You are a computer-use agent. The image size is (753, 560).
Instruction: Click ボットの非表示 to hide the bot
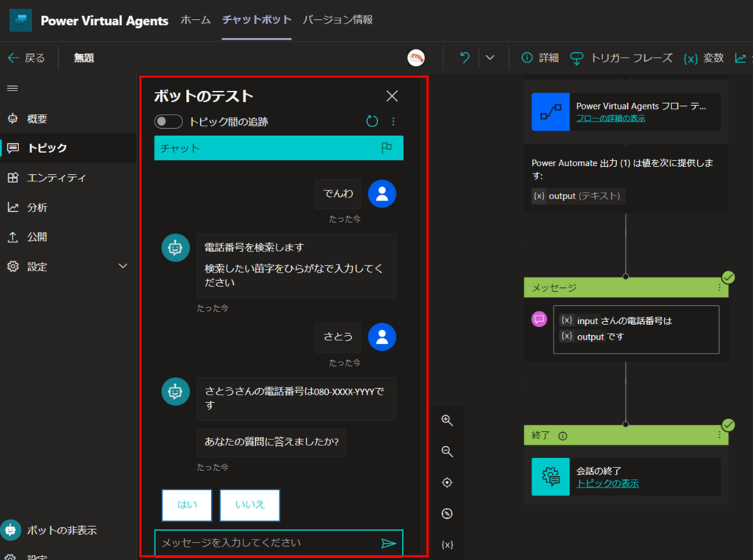[49, 531]
